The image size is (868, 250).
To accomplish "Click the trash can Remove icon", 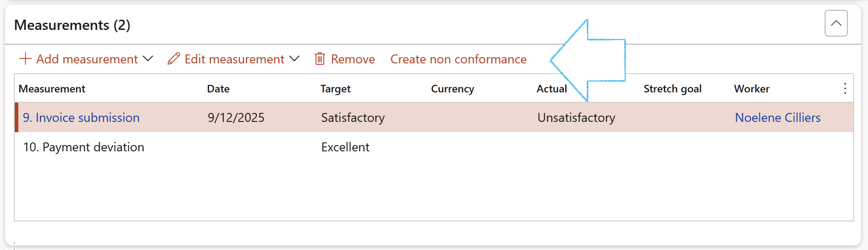I will click(x=319, y=59).
